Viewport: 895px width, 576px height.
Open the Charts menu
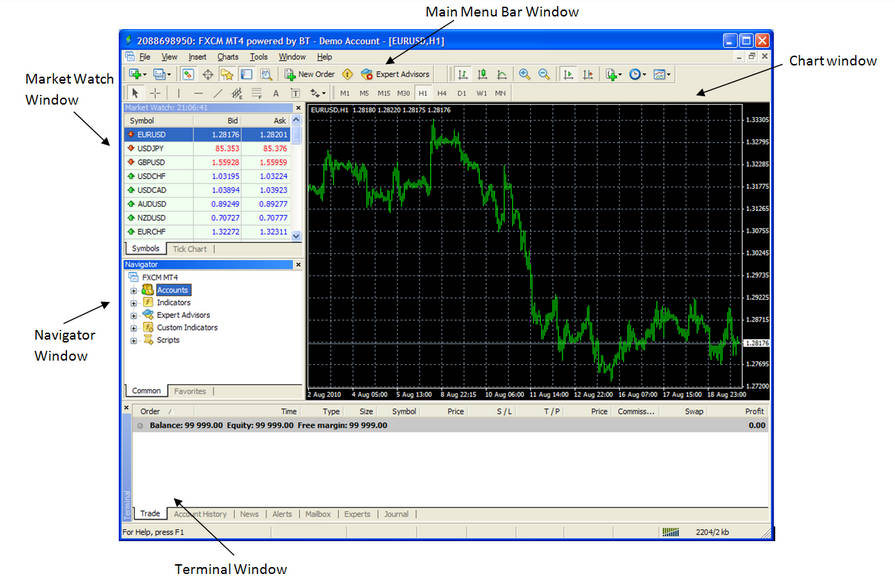(228, 57)
